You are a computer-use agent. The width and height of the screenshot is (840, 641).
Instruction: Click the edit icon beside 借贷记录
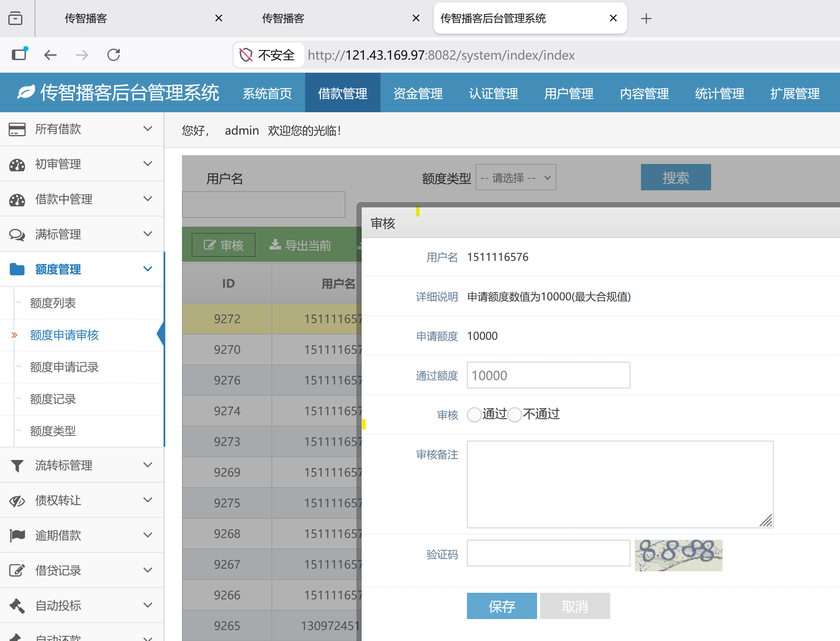coord(17,570)
